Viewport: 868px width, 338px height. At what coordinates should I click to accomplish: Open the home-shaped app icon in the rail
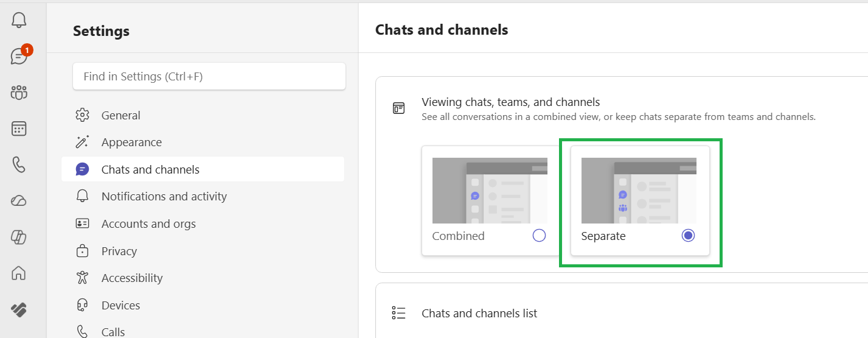pos(19,273)
